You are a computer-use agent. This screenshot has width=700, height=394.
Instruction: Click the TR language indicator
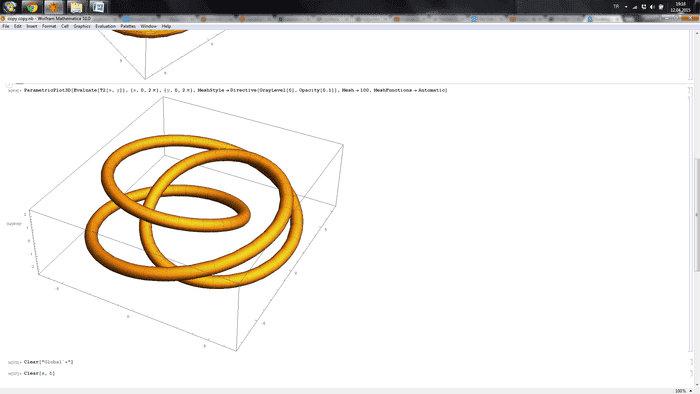[x=616, y=7]
